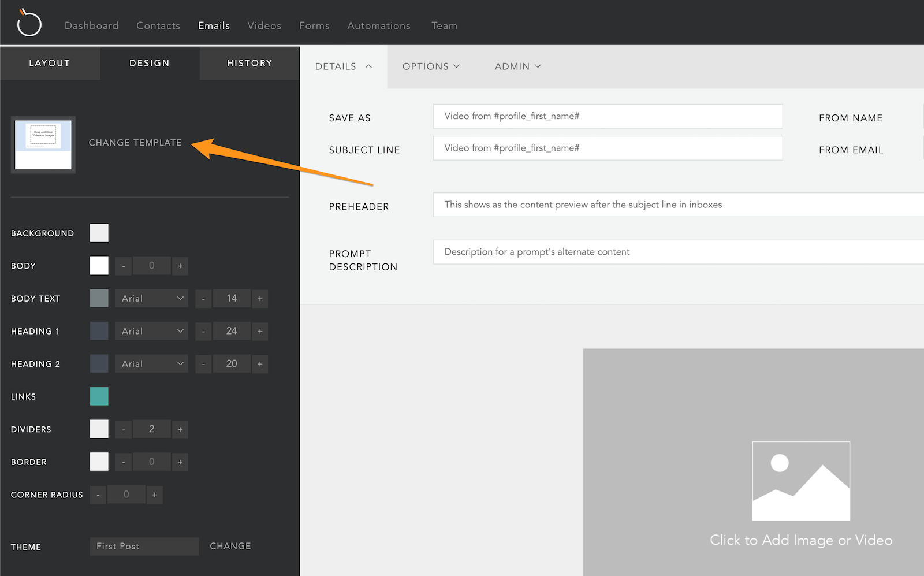Open the BODY TEXT font dropdown
This screenshot has height=576, width=924.
[152, 298]
